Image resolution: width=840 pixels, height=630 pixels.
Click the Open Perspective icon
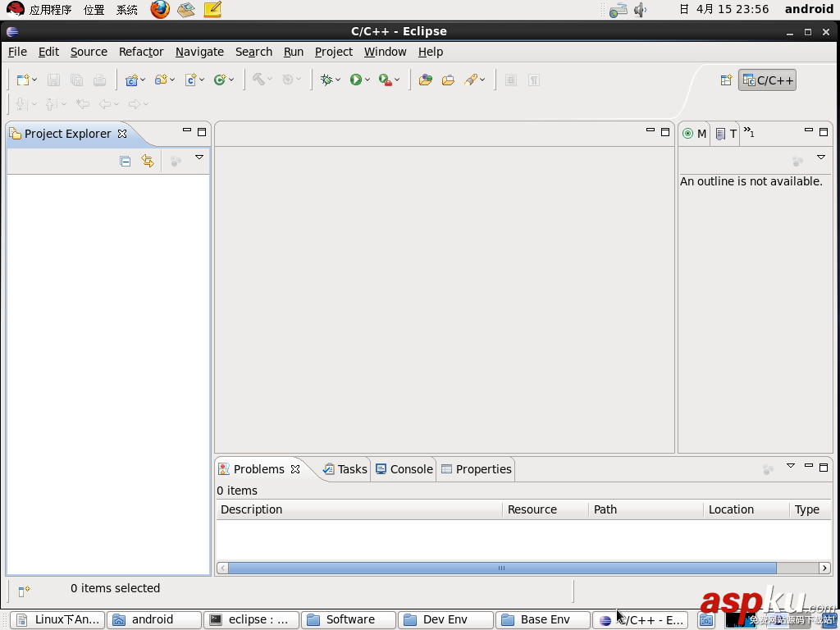coord(726,80)
